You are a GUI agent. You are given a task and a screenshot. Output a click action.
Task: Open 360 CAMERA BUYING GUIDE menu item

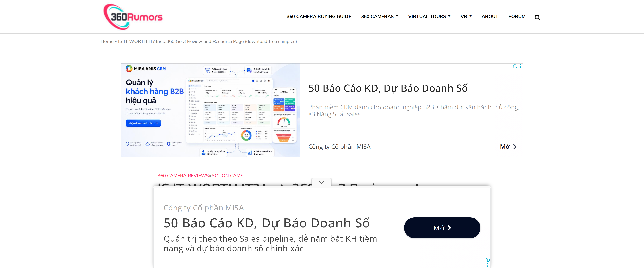319,16
